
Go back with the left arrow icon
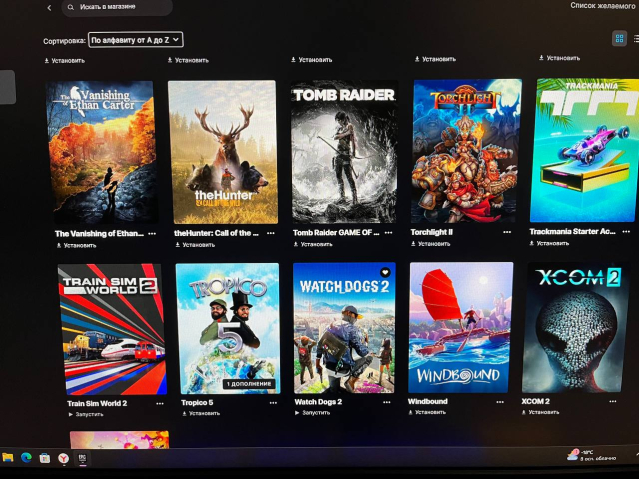[x=49, y=8]
